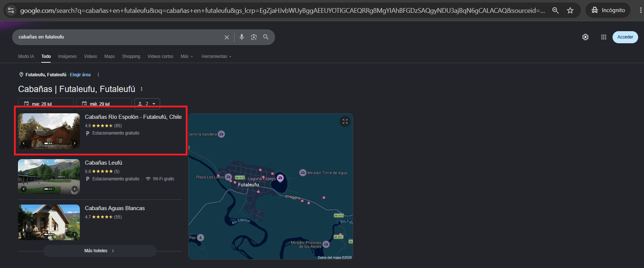Open location options three-dot menu
The image size is (644, 268).
pos(98,75)
